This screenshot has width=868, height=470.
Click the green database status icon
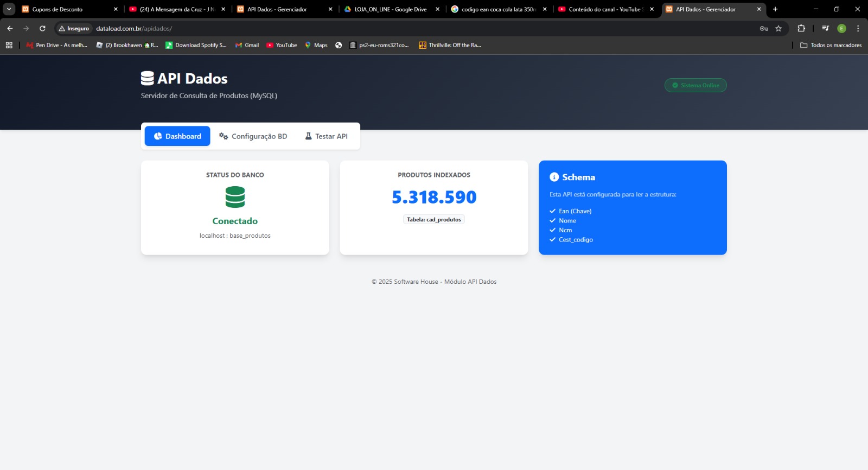point(235,197)
